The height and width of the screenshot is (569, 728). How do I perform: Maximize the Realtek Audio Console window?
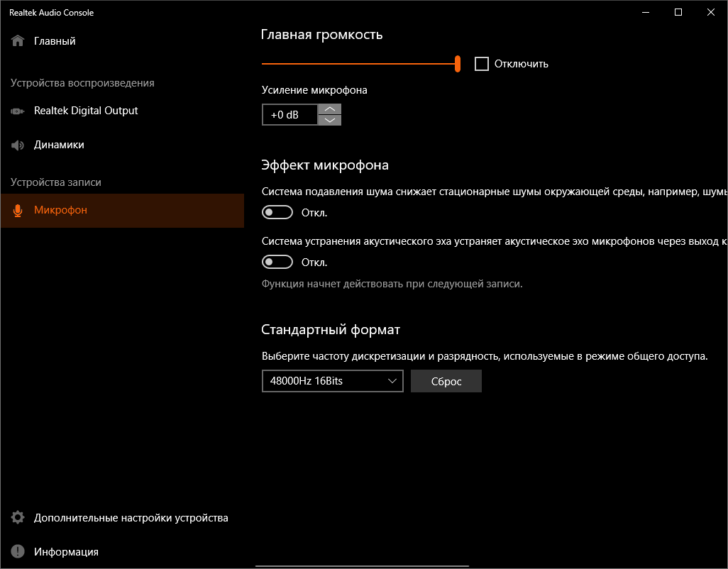(x=678, y=12)
